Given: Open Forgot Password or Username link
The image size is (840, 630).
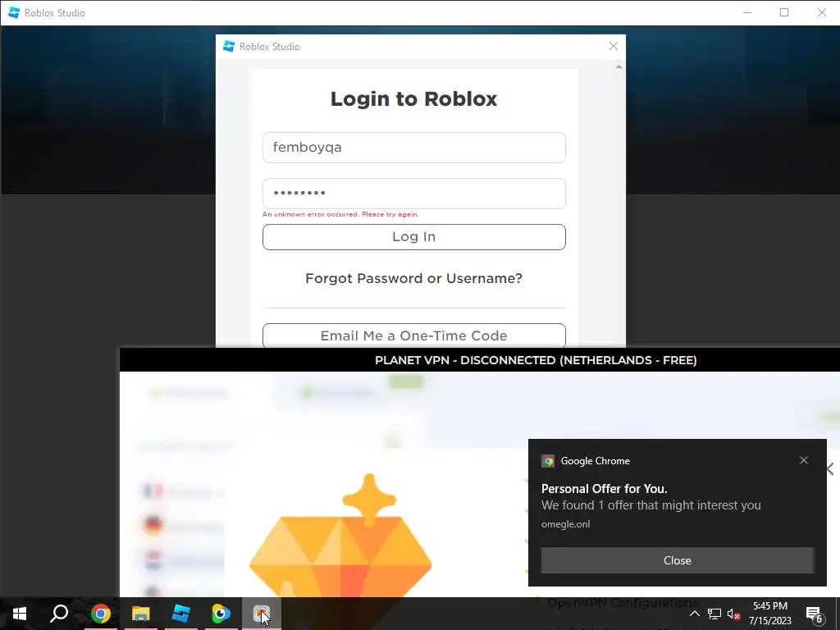Looking at the screenshot, I should pyautogui.click(x=413, y=279).
